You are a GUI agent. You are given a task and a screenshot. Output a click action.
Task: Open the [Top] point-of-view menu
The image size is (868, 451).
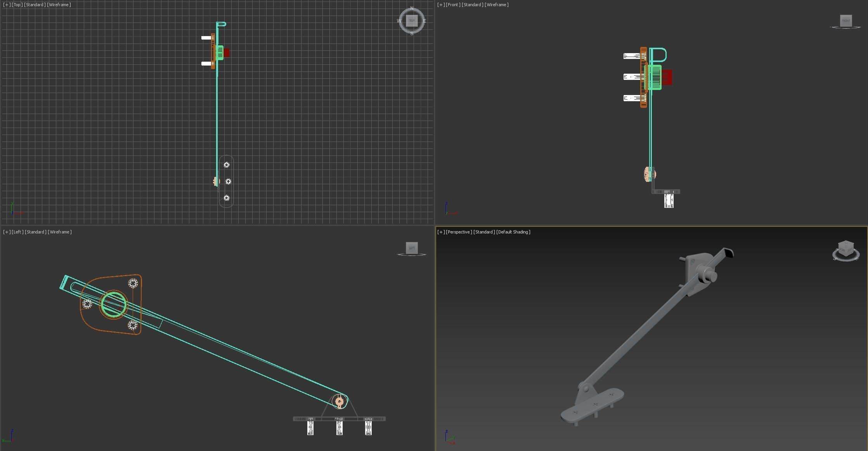tap(17, 5)
